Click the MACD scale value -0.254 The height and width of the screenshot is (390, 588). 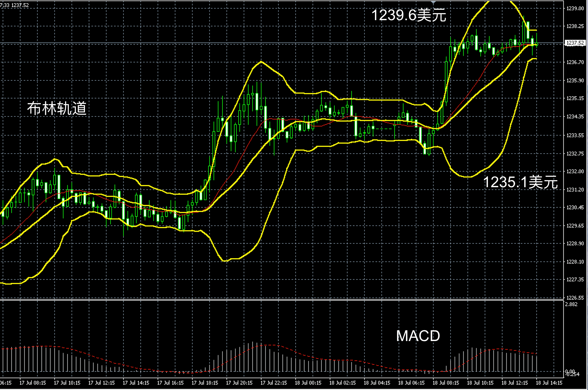[x=572, y=374]
